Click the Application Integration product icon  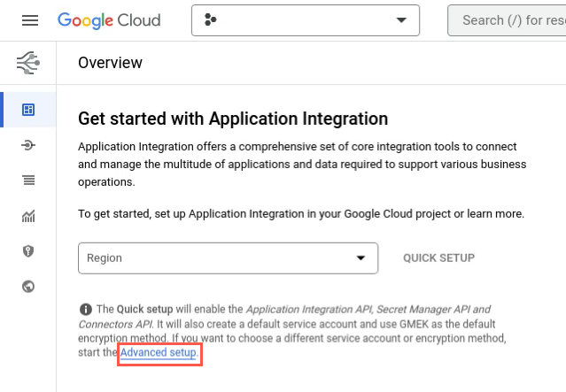coord(27,63)
